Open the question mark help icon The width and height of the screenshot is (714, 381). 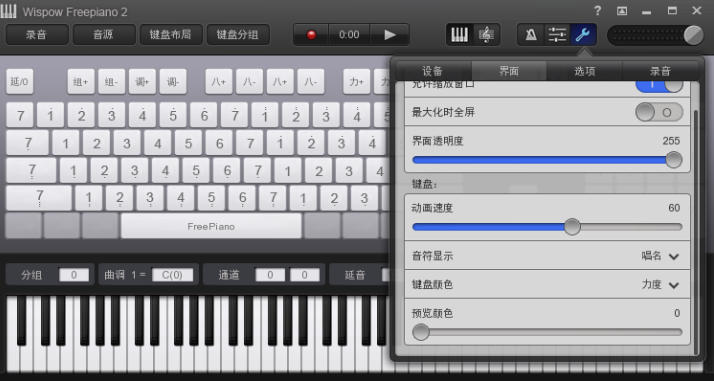[x=598, y=11]
